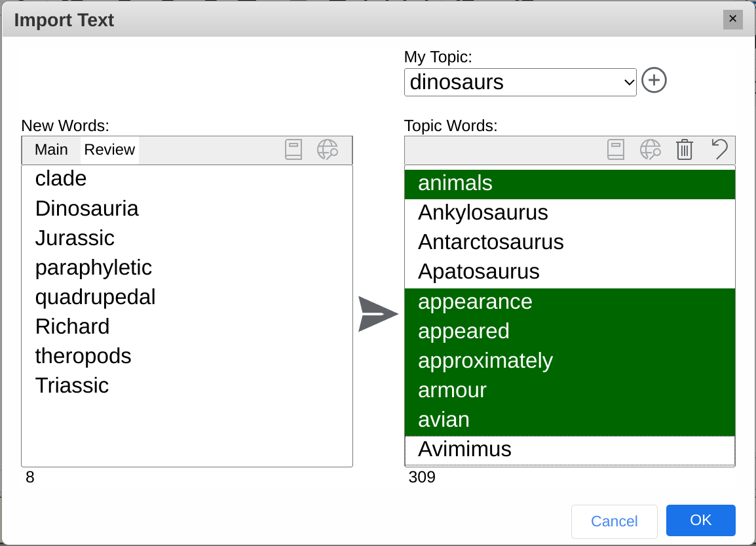Close the Import Text dialog

733,19
